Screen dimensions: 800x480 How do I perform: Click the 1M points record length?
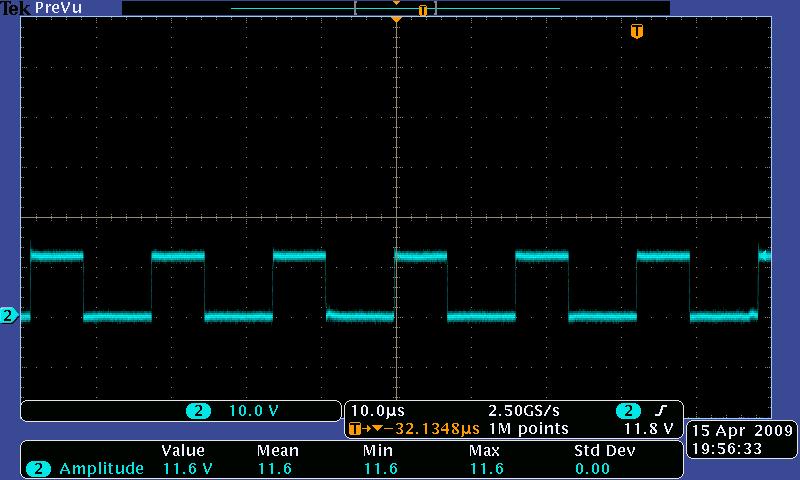(529, 429)
